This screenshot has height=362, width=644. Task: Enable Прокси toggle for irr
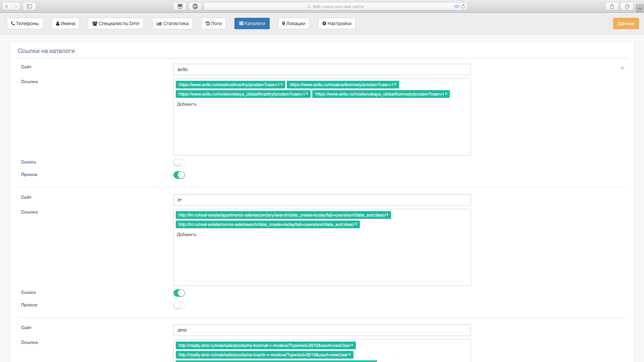pyautogui.click(x=179, y=305)
